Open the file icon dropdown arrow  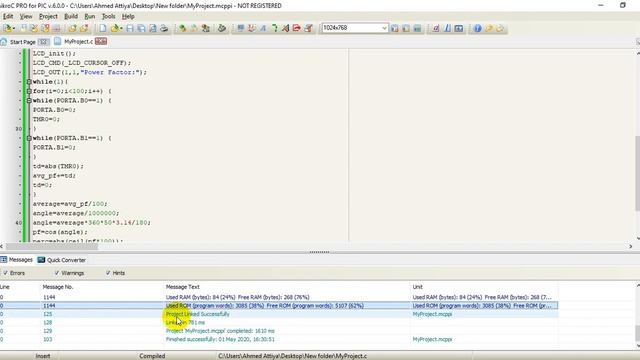point(122,29)
